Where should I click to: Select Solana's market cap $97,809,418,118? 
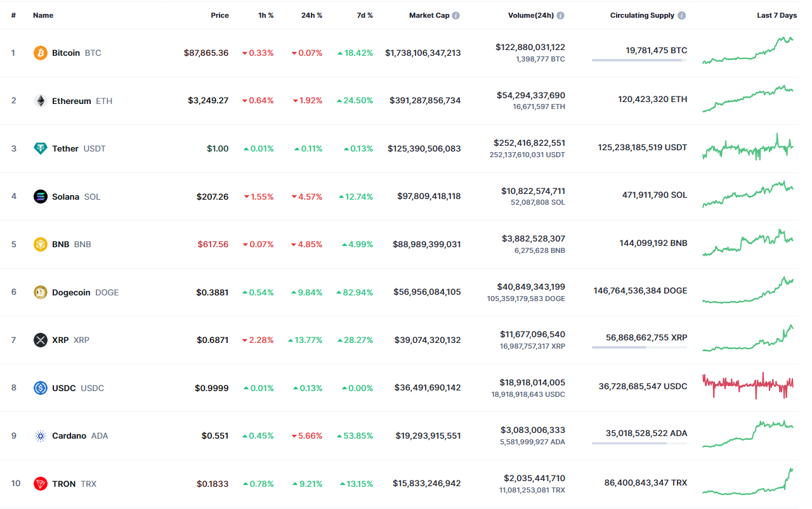(x=429, y=197)
